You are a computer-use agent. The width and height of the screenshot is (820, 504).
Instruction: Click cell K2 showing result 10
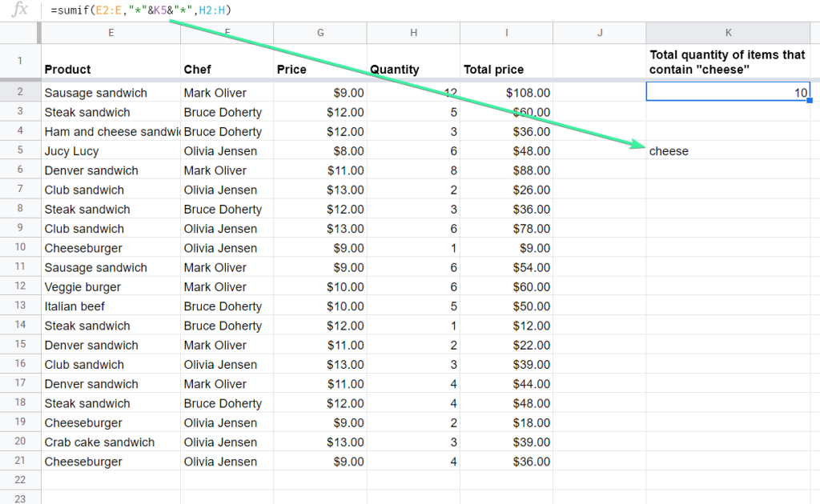pos(728,92)
